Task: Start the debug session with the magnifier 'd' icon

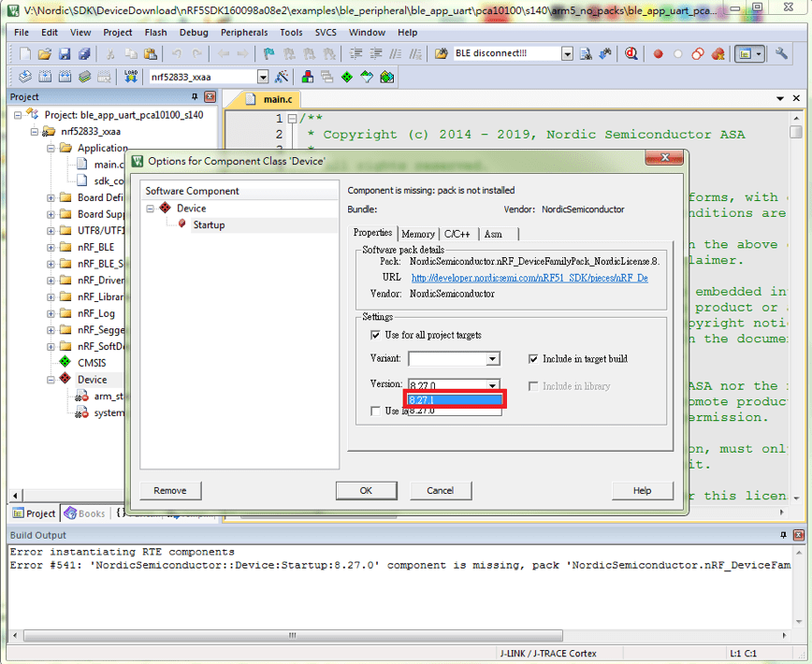Action: [x=631, y=53]
